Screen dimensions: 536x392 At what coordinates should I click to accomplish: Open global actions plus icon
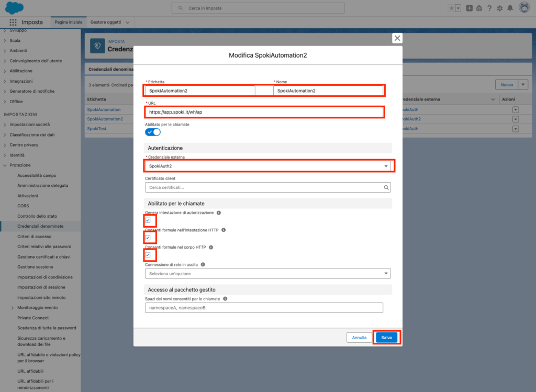470,8
